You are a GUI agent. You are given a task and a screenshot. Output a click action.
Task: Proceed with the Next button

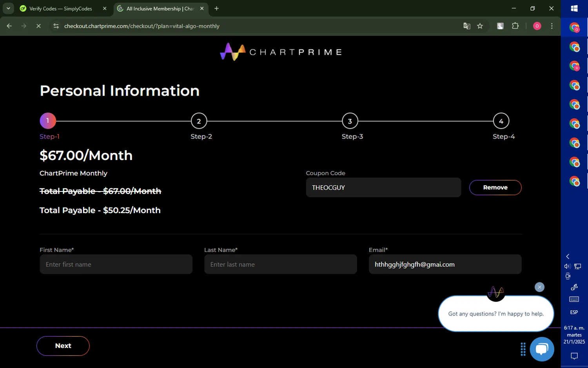(x=63, y=346)
